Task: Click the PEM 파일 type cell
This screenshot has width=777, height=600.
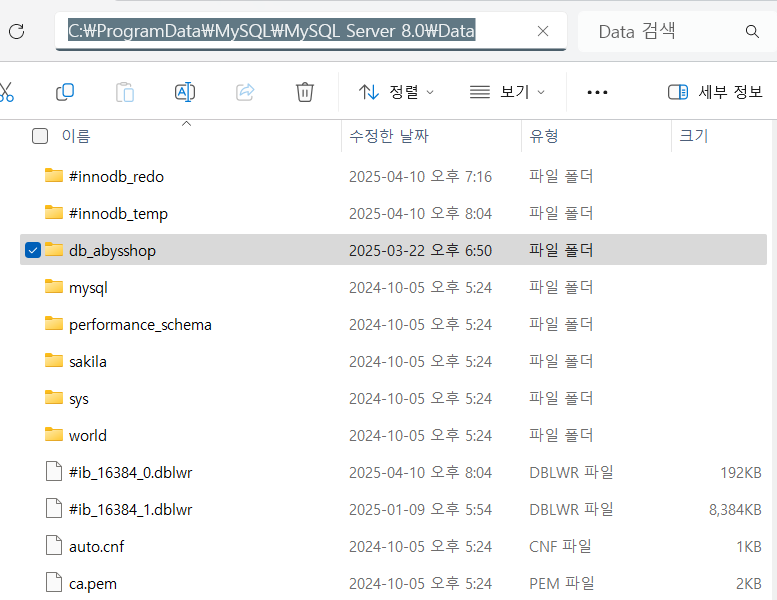Action: [561, 584]
